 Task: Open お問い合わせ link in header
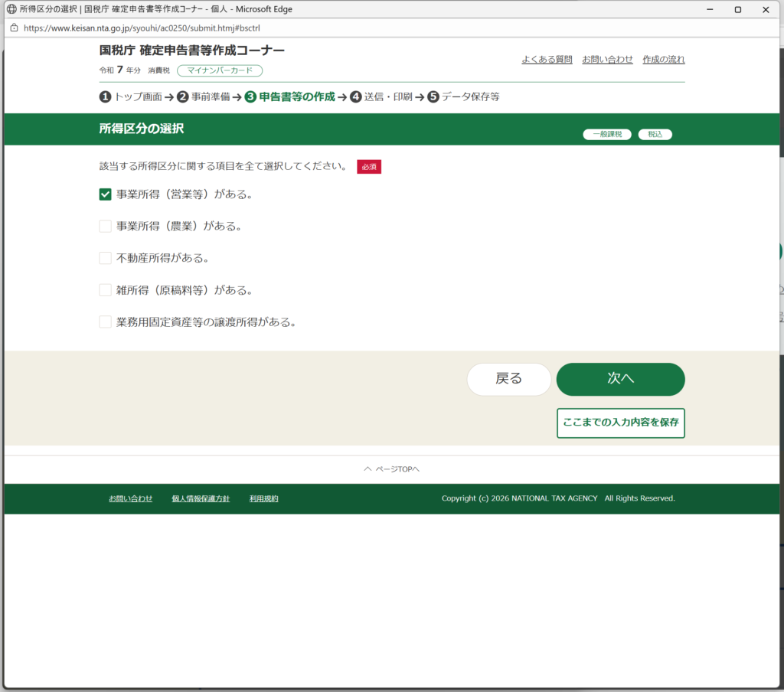tap(607, 60)
